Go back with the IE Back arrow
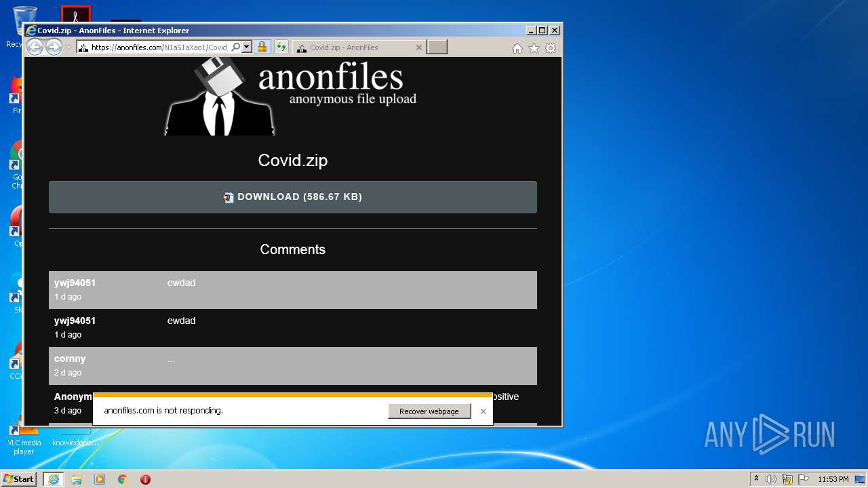 [x=35, y=47]
